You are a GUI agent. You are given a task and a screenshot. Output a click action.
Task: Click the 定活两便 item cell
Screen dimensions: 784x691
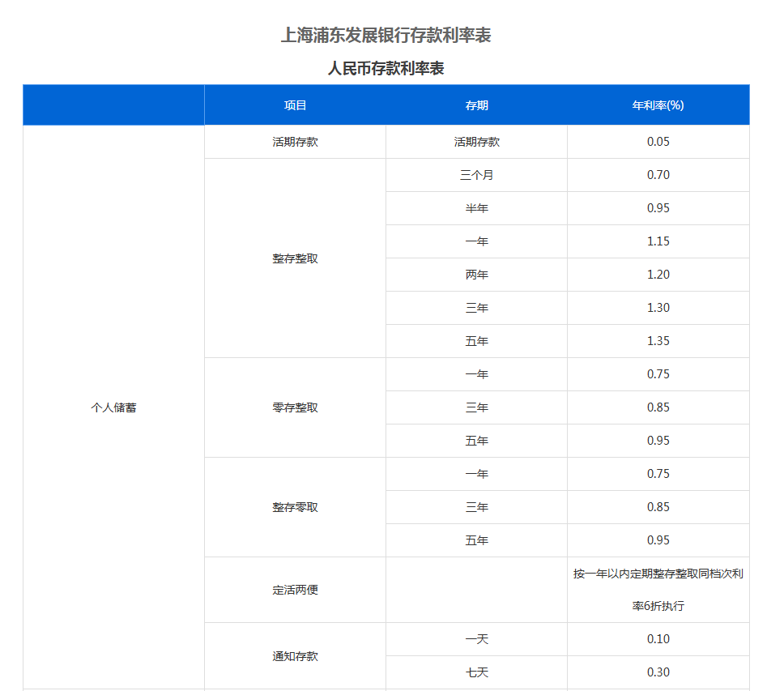click(295, 590)
